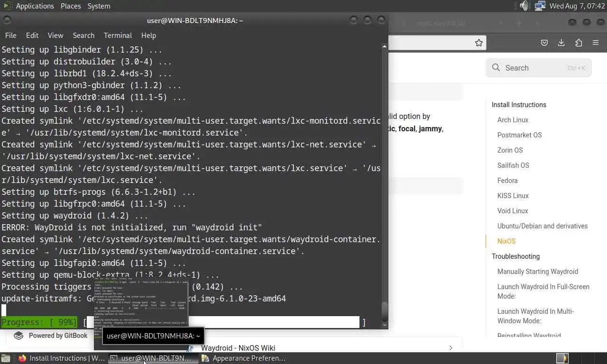Open the Zorin OS section link

510,150
